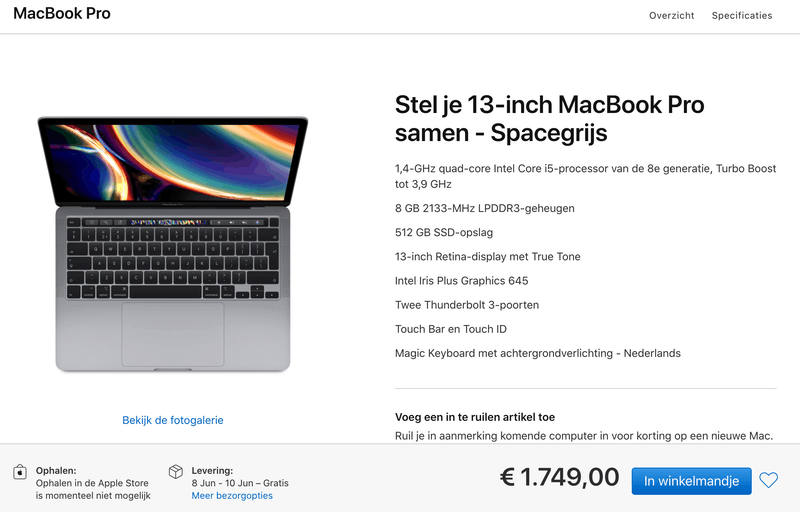This screenshot has width=800, height=512.
Task: Click the Ophalen pickup label
Action: 56,470
